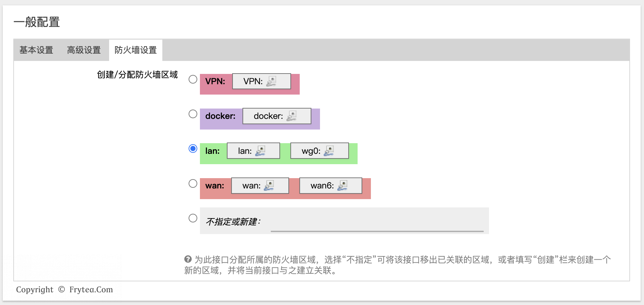Click the Frytea.Com copyright link
This screenshot has height=305, width=644.
click(x=91, y=290)
